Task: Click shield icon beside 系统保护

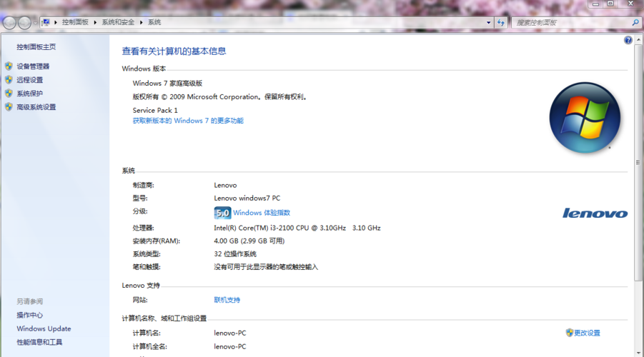Action: click(x=9, y=93)
